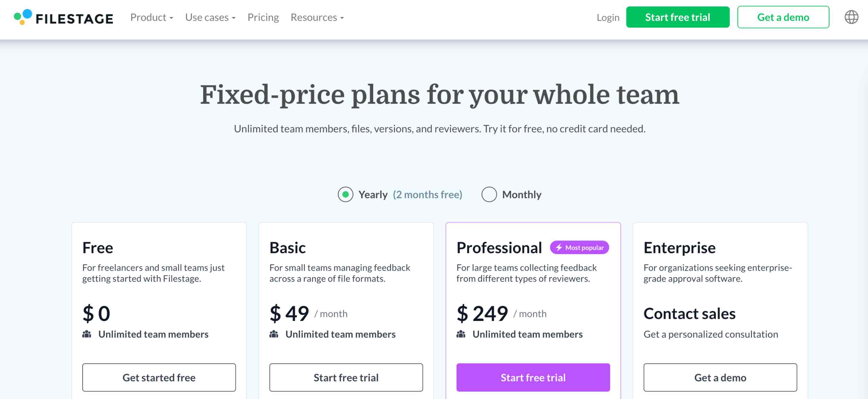Click the Contact sales heading

click(690, 314)
